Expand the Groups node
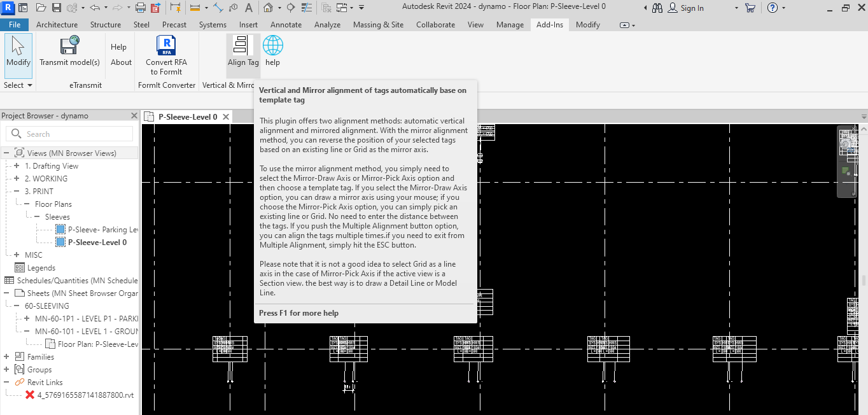Viewport: 868px width, 415px height. [x=6, y=370]
